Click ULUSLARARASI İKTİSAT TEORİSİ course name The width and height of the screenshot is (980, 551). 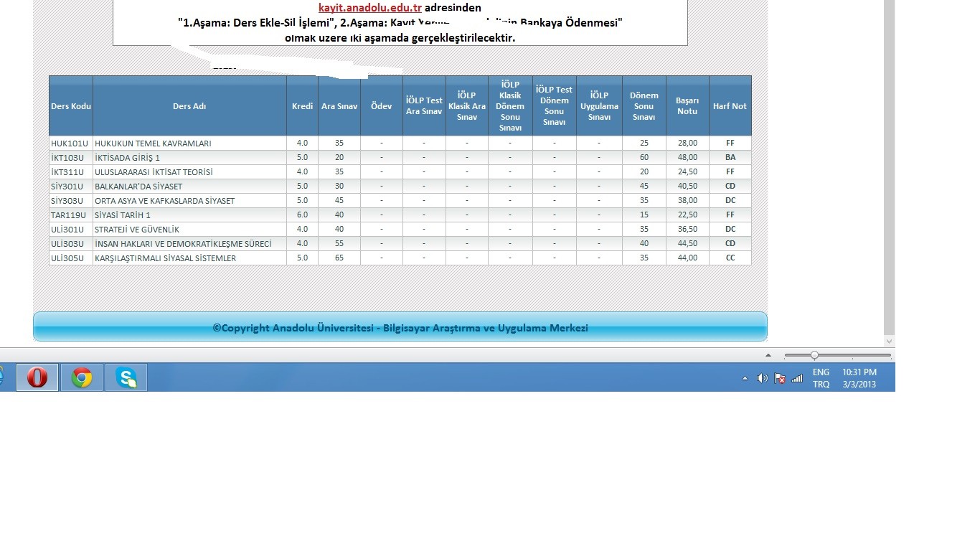[154, 172]
